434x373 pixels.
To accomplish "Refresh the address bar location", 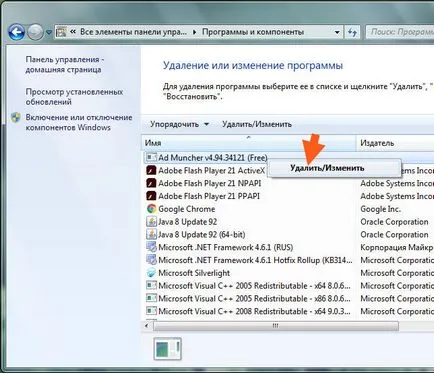I will pyautogui.click(x=352, y=32).
